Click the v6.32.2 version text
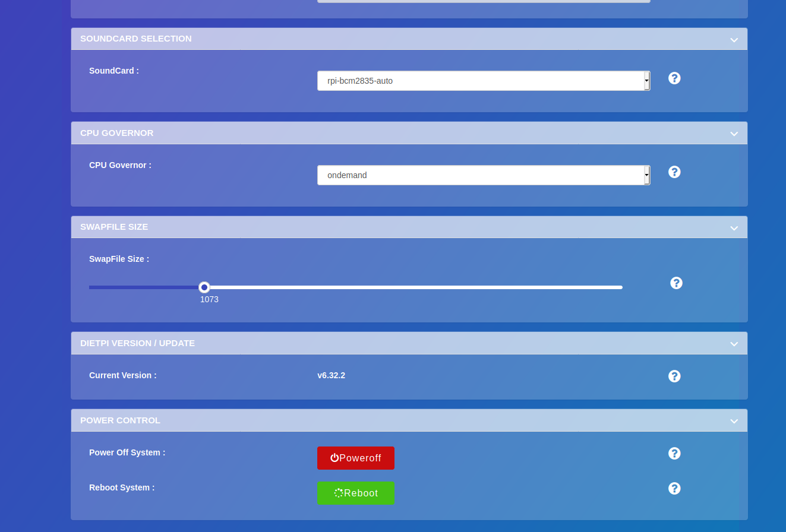The width and height of the screenshot is (786, 532). pos(331,375)
